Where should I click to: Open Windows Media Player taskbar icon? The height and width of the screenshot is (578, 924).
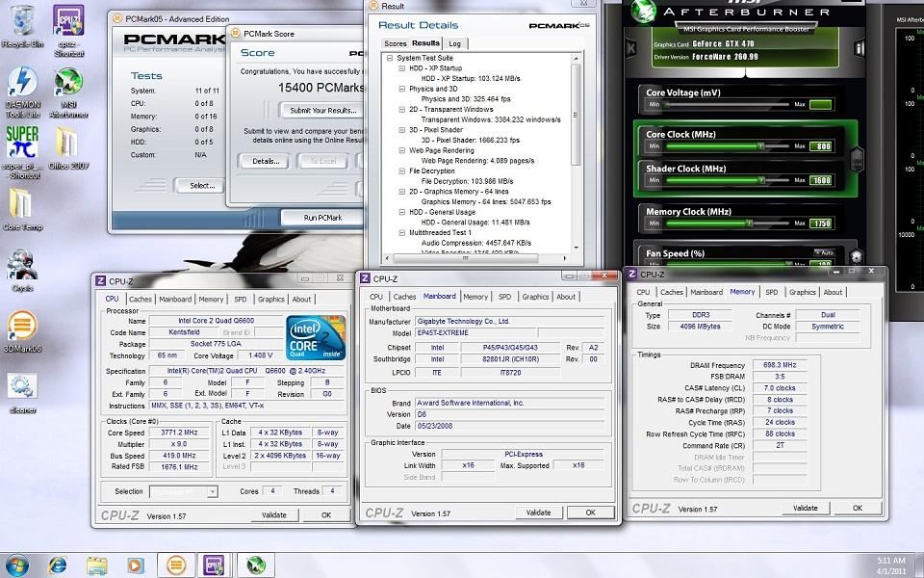[x=135, y=565]
